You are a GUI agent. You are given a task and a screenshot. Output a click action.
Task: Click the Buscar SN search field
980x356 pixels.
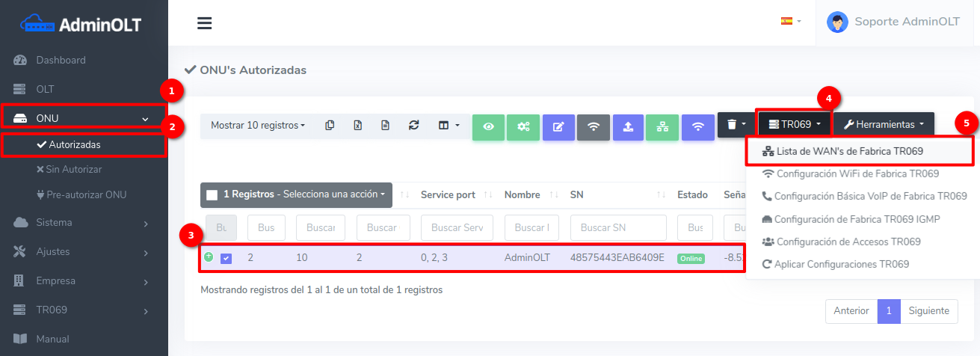coord(617,227)
